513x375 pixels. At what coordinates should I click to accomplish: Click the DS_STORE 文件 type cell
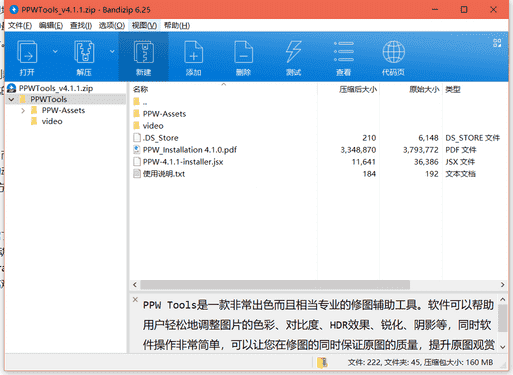[x=472, y=138]
